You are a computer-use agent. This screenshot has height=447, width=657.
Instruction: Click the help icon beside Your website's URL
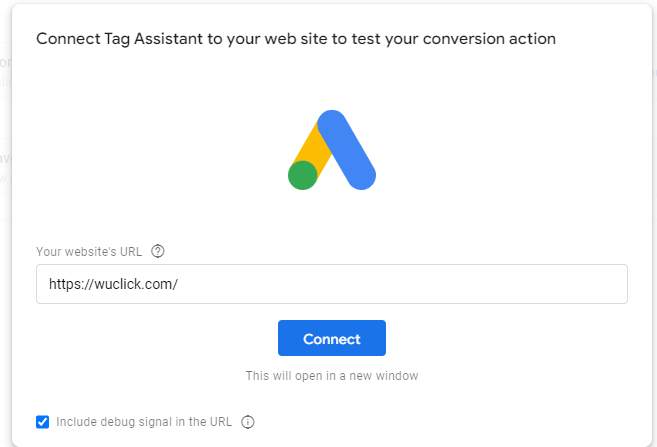[158, 251]
